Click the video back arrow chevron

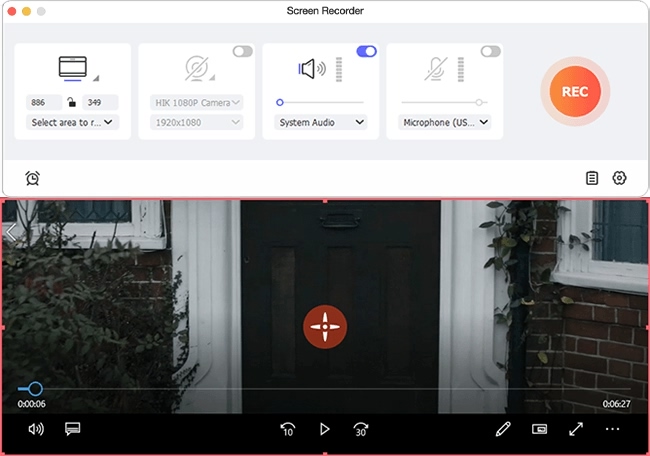(x=11, y=232)
